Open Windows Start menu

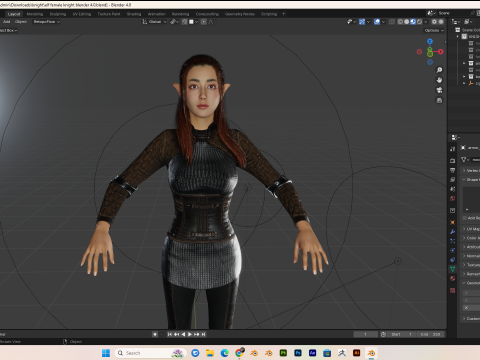point(106,353)
